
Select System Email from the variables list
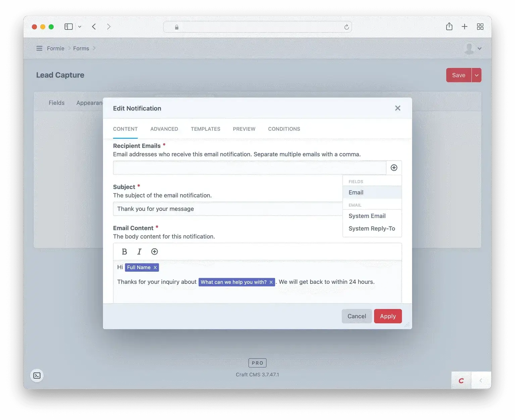367,216
